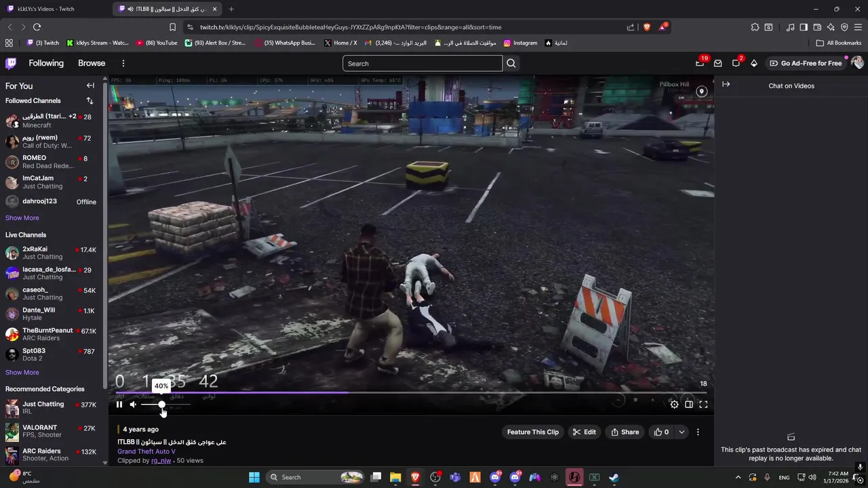Expand live channels with second Show More
Image resolution: width=868 pixels, height=488 pixels.
(22, 372)
